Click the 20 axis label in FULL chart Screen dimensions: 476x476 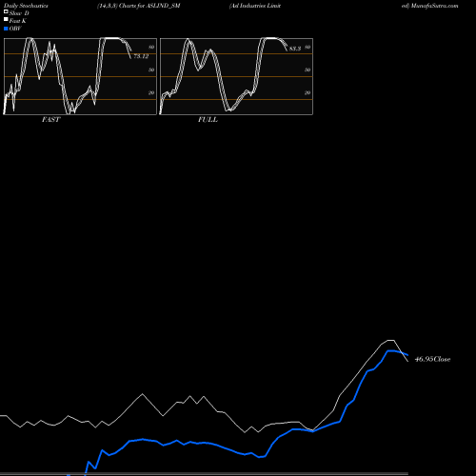(x=307, y=92)
